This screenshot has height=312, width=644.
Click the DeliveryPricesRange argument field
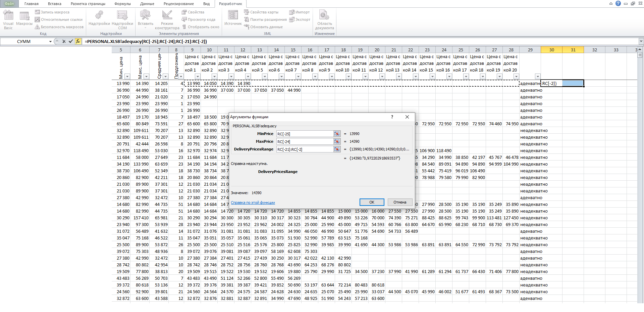(x=305, y=149)
